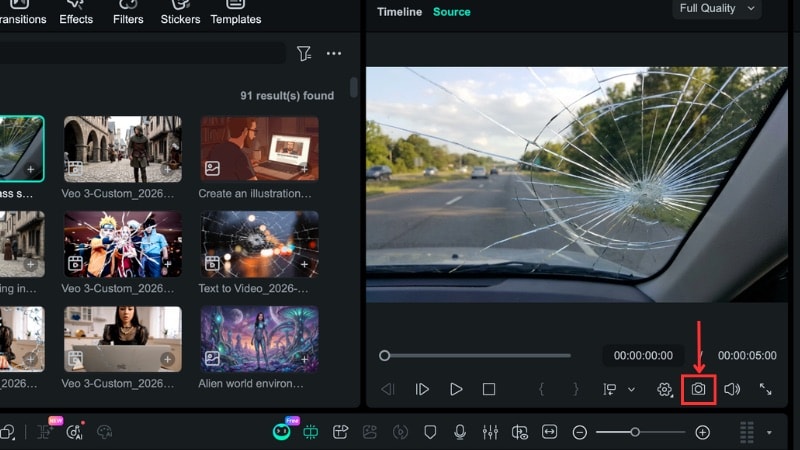Click the dimmed AI palette icon
Image resolution: width=800 pixels, height=450 pixels.
[104, 433]
